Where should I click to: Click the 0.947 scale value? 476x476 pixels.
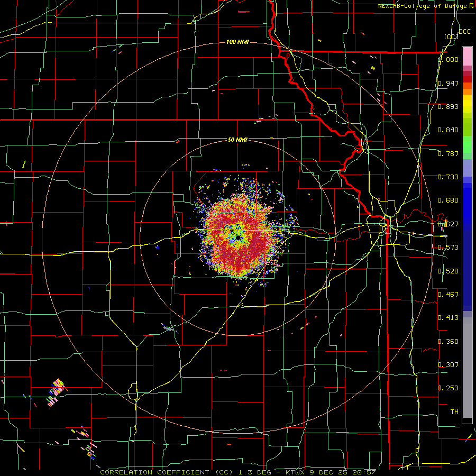click(x=448, y=83)
